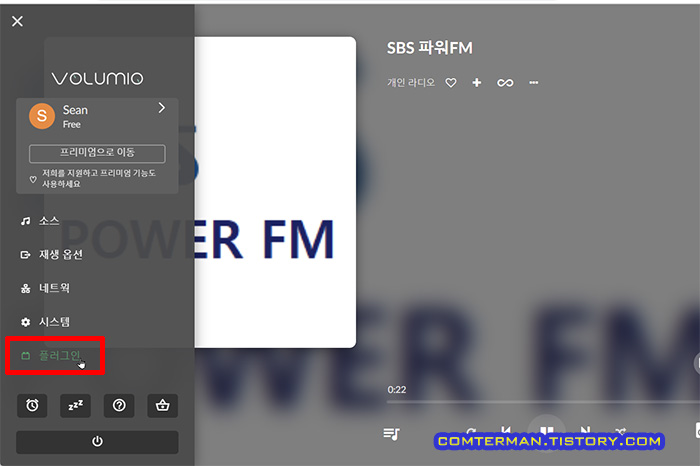Click the orange S user avatar

pos(42,116)
